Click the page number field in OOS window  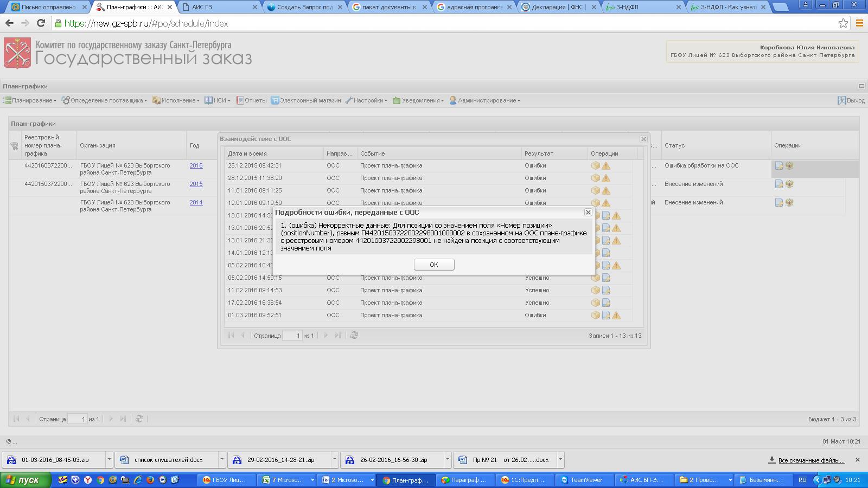coord(292,336)
